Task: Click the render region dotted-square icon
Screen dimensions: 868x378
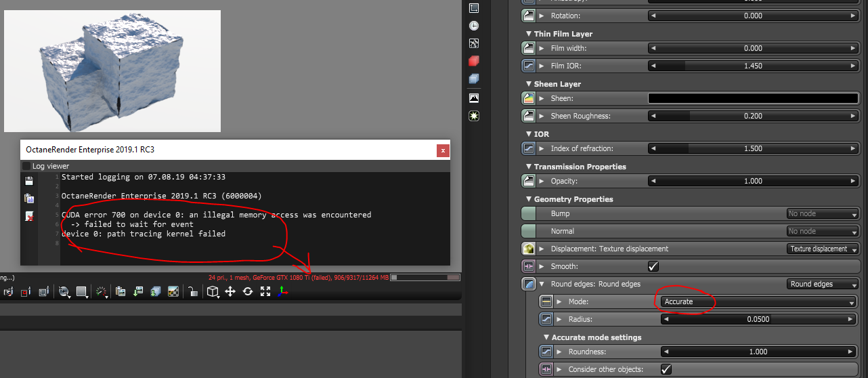Action: [x=82, y=292]
